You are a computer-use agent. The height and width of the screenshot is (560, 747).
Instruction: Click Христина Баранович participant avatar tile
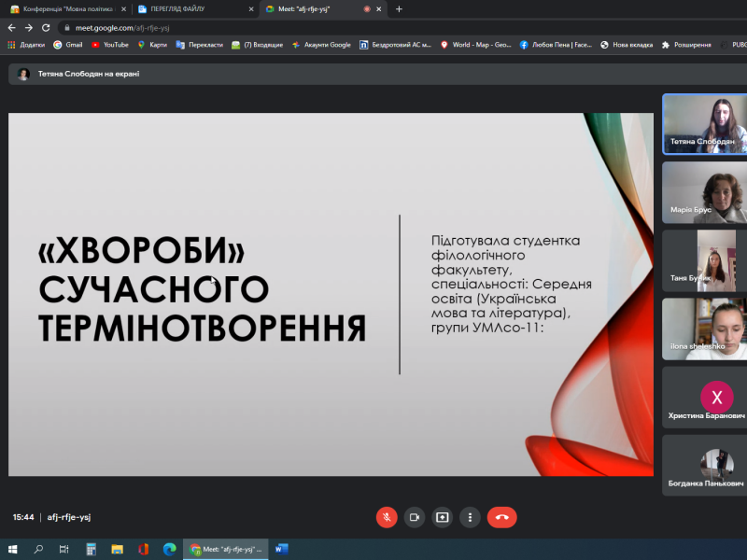(x=703, y=397)
